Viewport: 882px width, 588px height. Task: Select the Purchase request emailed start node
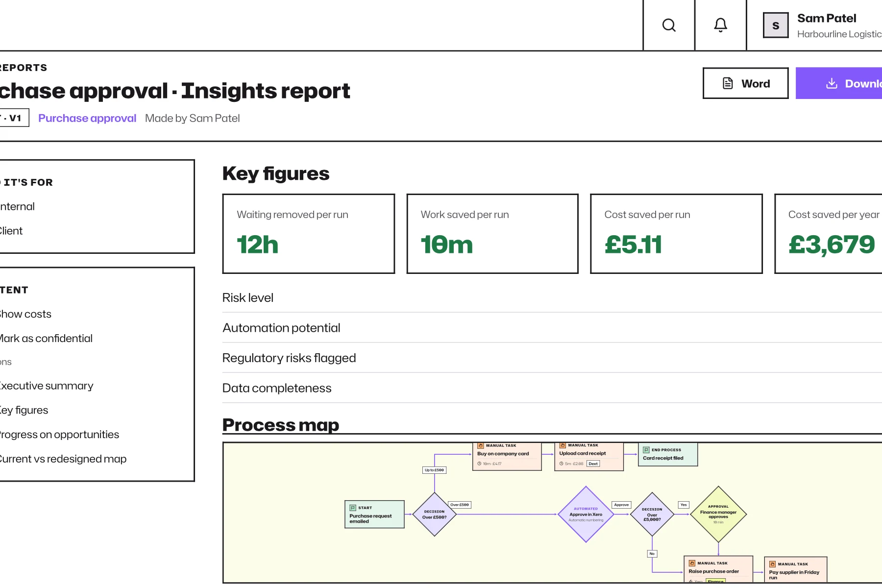(374, 514)
